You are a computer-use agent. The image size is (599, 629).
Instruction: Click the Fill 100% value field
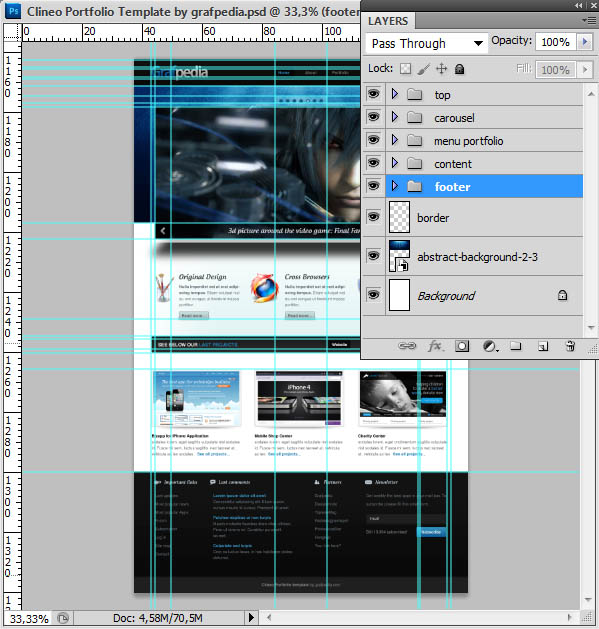(556, 70)
